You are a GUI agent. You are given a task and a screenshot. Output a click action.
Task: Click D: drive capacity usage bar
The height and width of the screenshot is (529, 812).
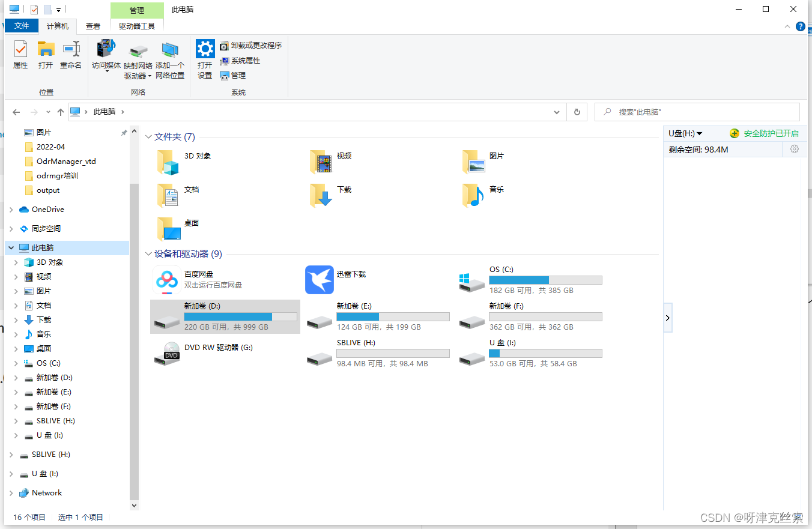[240, 317]
